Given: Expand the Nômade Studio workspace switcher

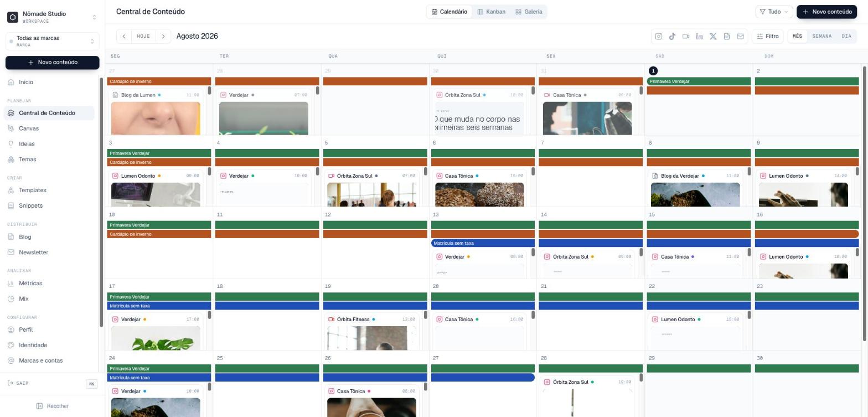Looking at the screenshot, I should pos(52,17).
